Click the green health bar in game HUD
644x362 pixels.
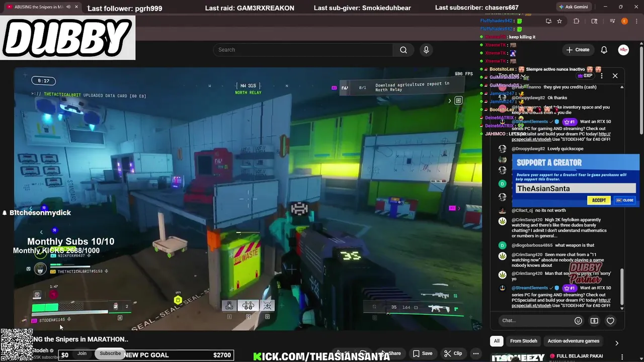pos(45,307)
